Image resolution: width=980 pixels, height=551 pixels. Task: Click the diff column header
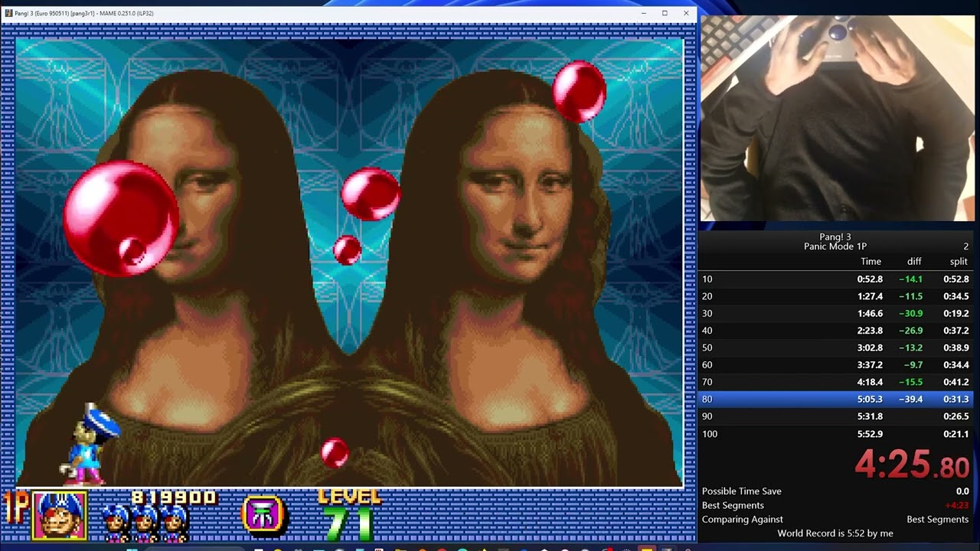coord(914,262)
